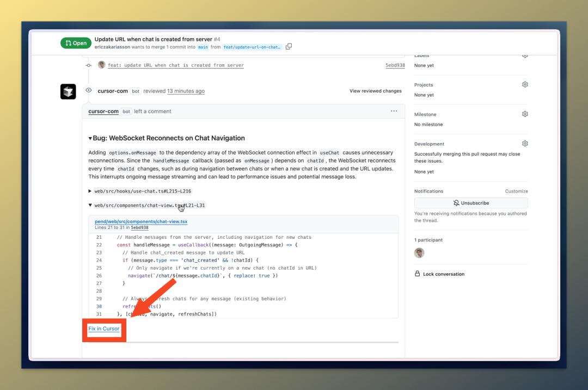The width and height of the screenshot is (588, 390).
Task: Open the ericzakariasson author profile link
Action: click(x=113, y=47)
